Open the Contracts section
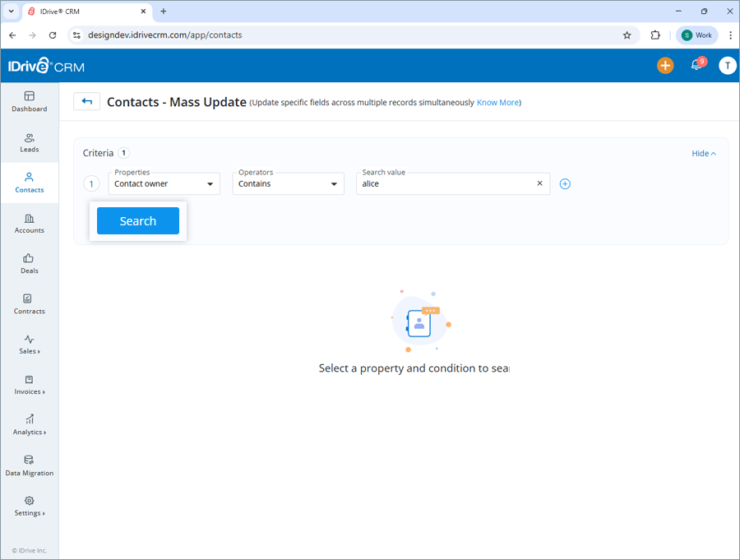This screenshot has width=740, height=560. 29,304
